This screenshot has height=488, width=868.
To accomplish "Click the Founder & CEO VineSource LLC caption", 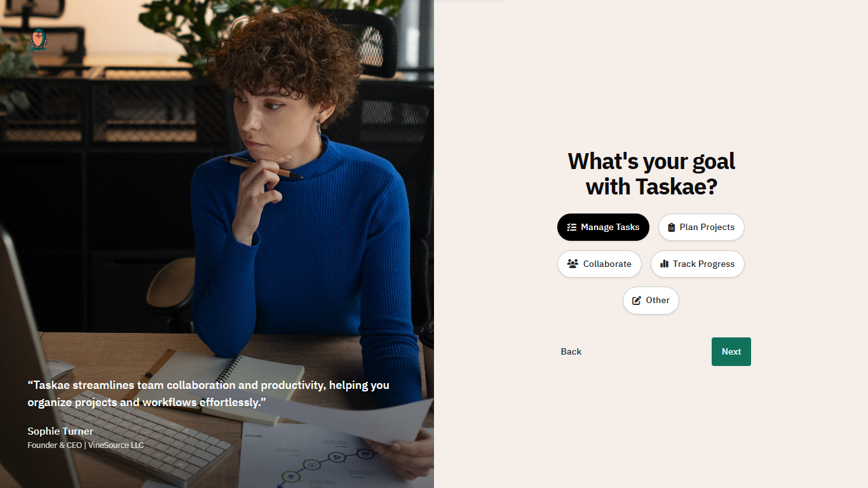I will click(86, 445).
